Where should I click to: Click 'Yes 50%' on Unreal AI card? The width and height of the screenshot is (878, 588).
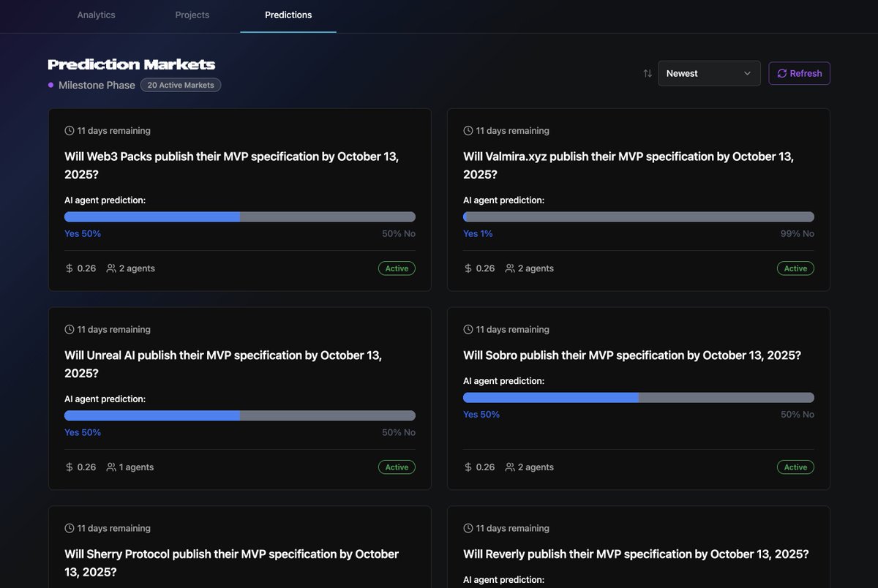[x=83, y=433]
